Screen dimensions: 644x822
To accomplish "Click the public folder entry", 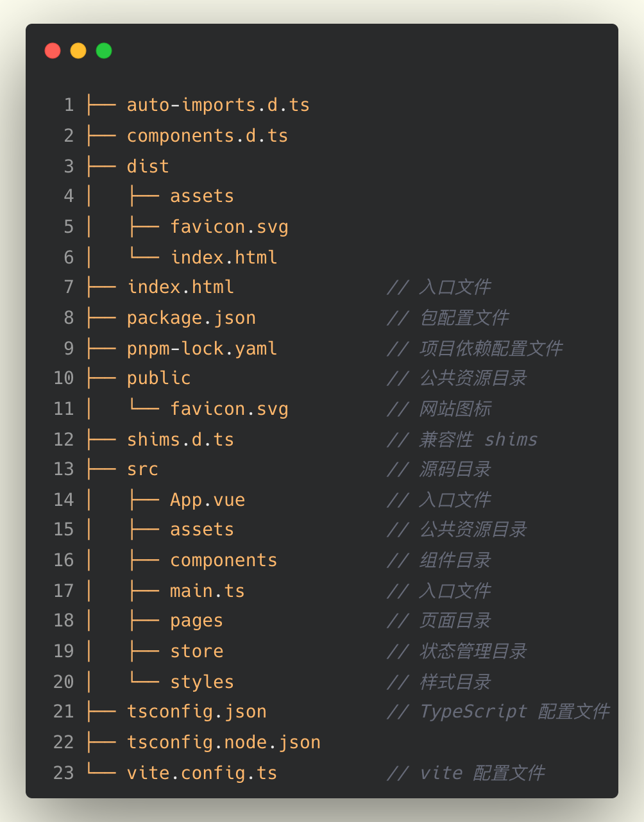I will click(158, 378).
